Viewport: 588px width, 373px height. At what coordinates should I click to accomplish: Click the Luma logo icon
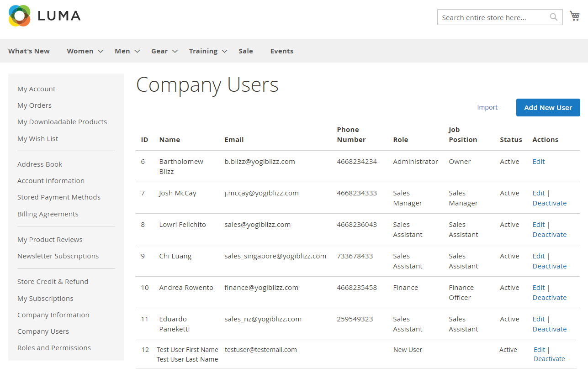click(x=20, y=16)
